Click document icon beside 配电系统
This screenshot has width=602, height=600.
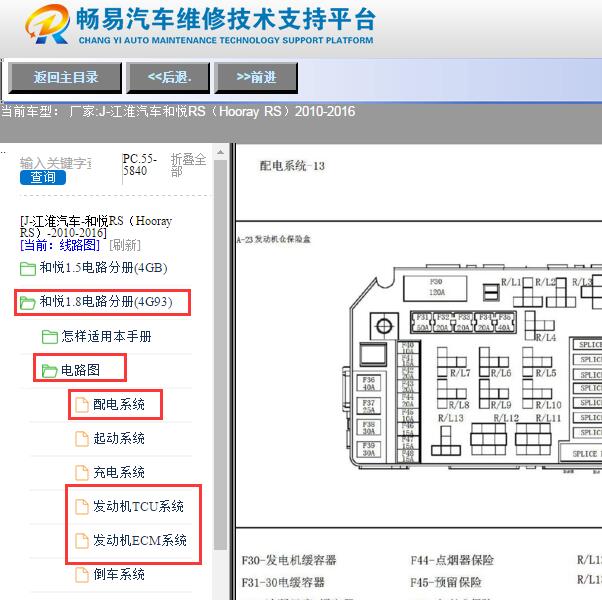pyautogui.click(x=81, y=405)
